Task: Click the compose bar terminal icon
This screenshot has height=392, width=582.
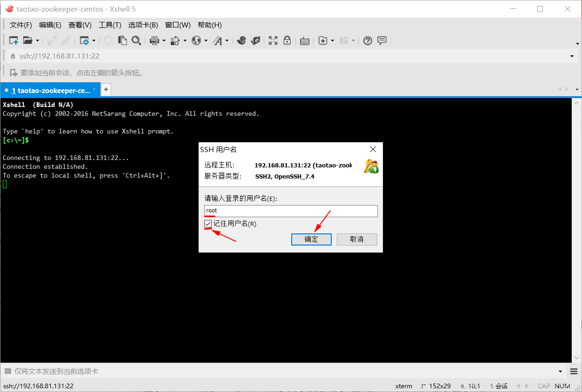Action: coord(7,372)
